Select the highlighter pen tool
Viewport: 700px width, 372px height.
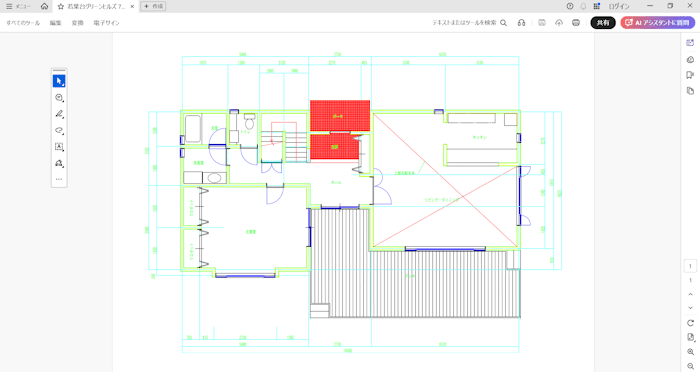[59, 114]
